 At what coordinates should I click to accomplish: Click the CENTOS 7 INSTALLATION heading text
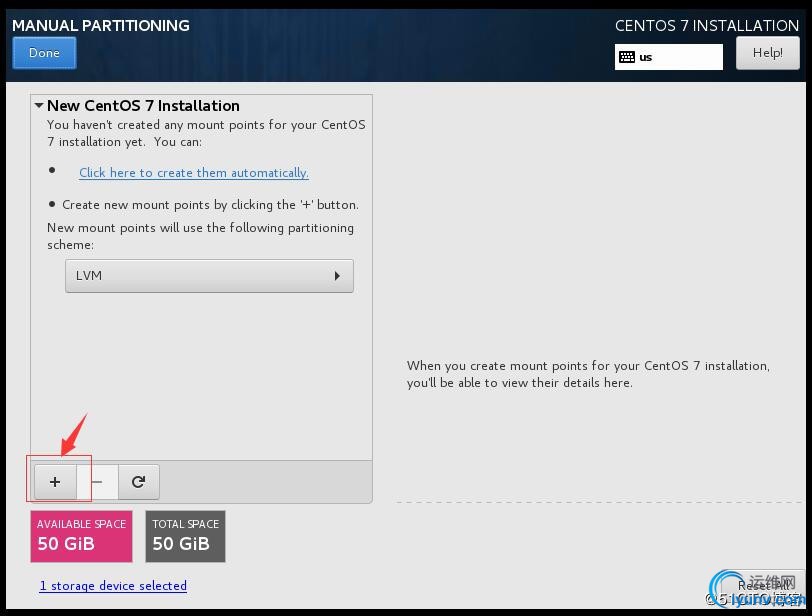coord(707,25)
